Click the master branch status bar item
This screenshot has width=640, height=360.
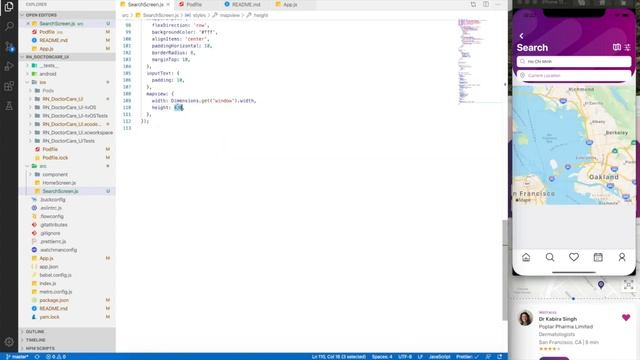[x=17, y=357]
